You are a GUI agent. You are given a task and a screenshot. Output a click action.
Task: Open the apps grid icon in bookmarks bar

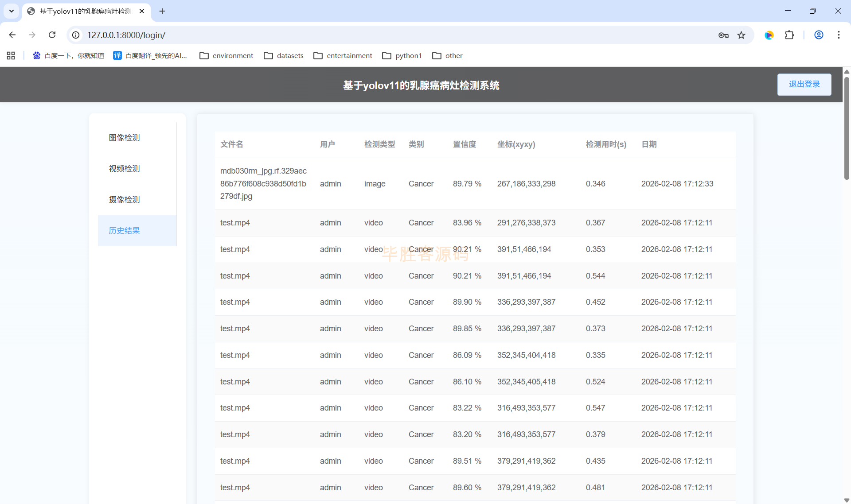click(x=11, y=55)
